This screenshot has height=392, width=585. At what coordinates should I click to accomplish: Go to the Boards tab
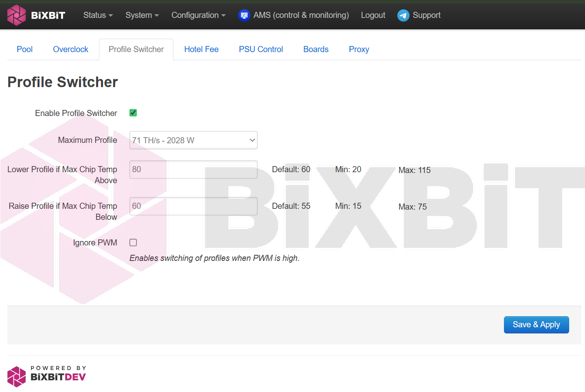[x=316, y=49]
